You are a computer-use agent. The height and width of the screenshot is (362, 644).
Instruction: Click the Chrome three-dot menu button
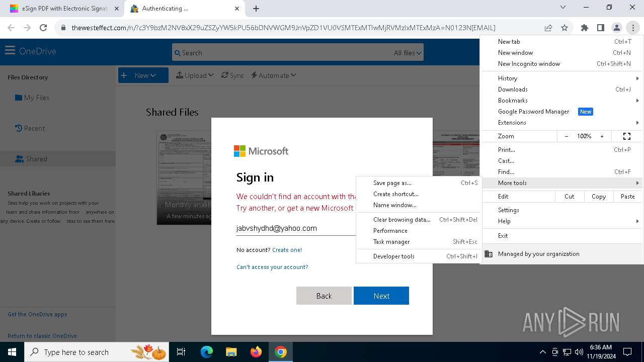[x=633, y=28]
